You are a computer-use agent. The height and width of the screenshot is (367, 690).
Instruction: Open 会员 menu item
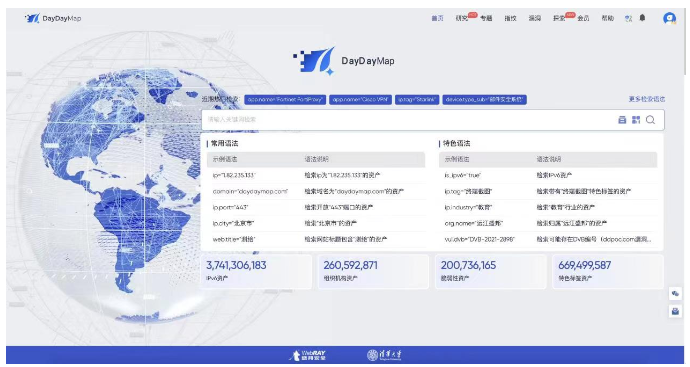[583, 18]
